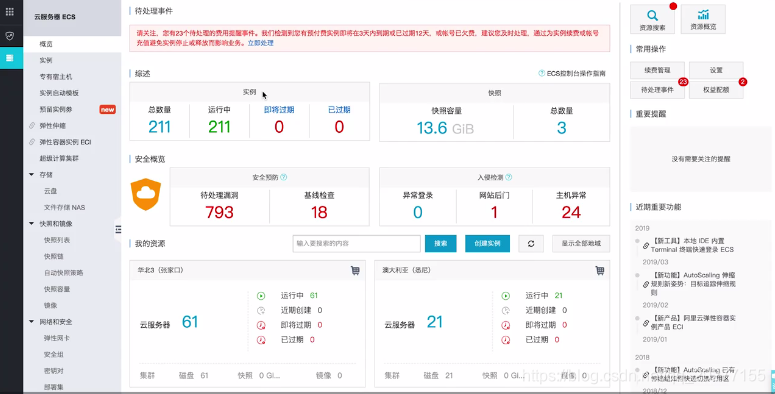
Task: Open 资源概览 chart icon
Action: click(703, 14)
